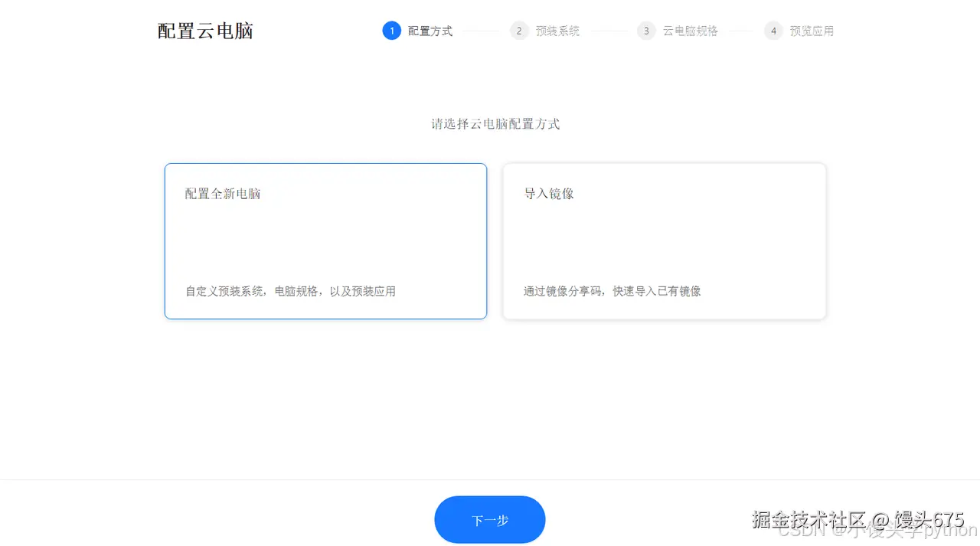980x546 pixels.
Task: Click the 自定义预装系统 description text
Action: click(289, 291)
